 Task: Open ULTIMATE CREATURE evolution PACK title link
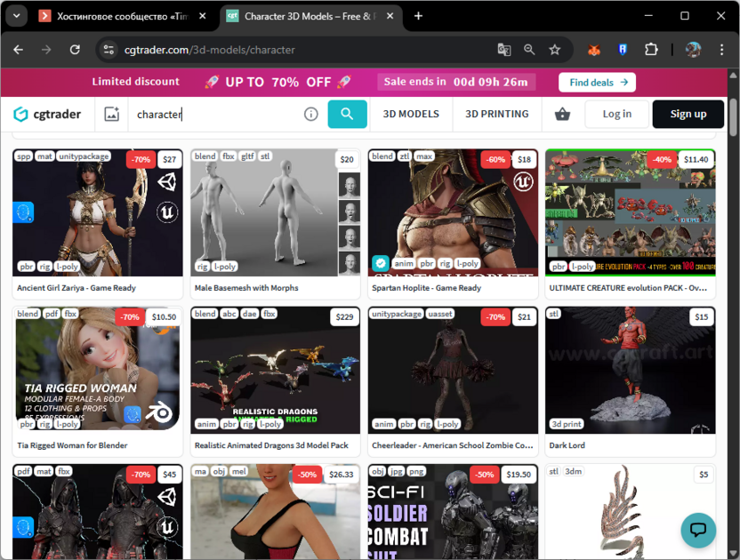(x=628, y=288)
